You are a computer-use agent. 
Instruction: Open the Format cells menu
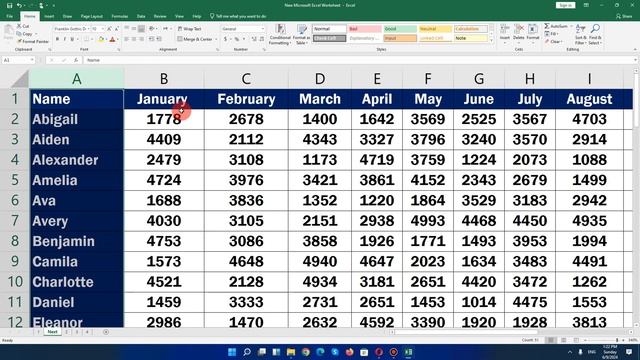533,33
